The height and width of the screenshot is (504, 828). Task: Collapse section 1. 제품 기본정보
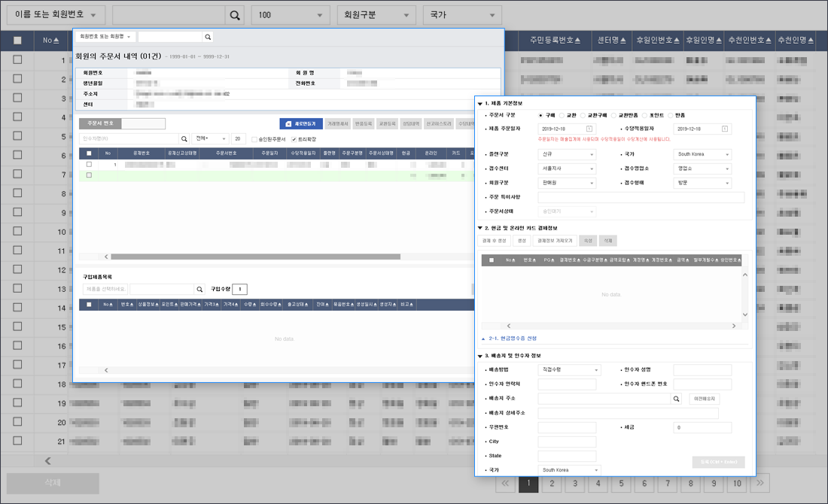pyautogui.click(x=480, y=103)
